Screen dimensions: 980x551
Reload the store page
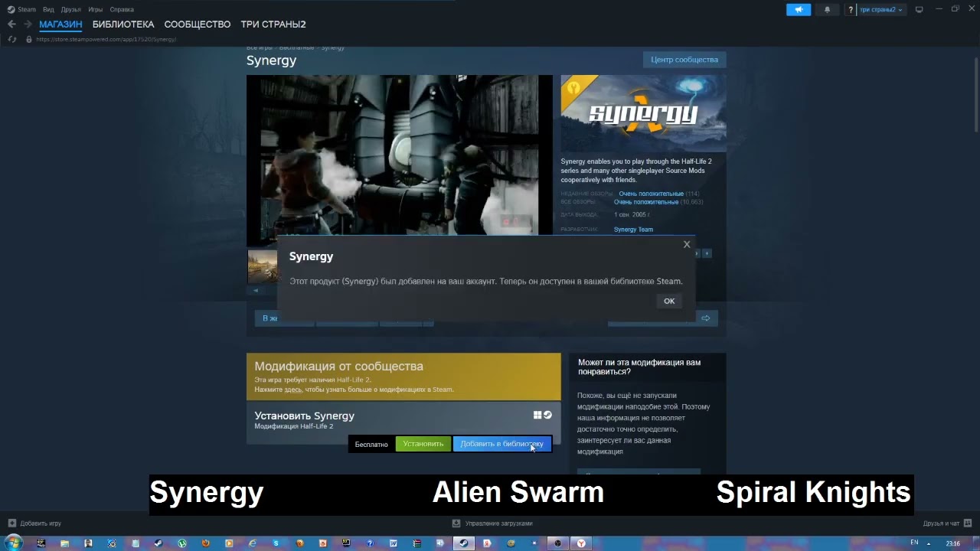[11, 39]
